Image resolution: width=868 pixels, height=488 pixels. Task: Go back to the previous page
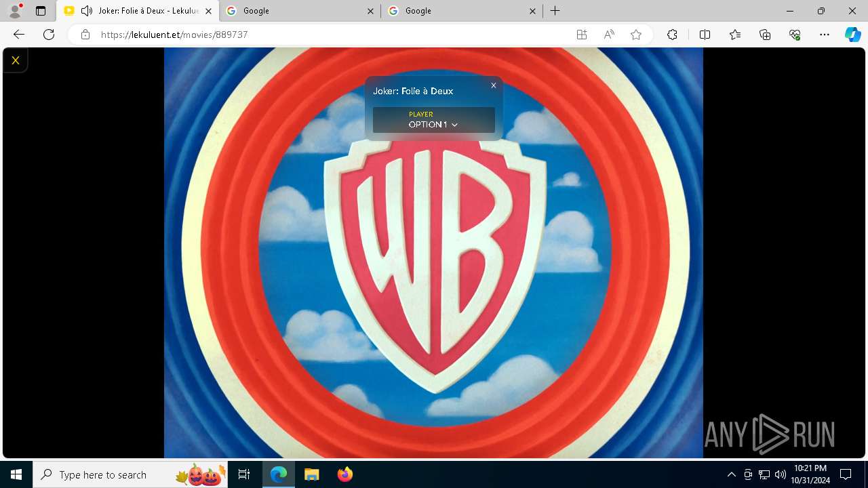point(19,35)
